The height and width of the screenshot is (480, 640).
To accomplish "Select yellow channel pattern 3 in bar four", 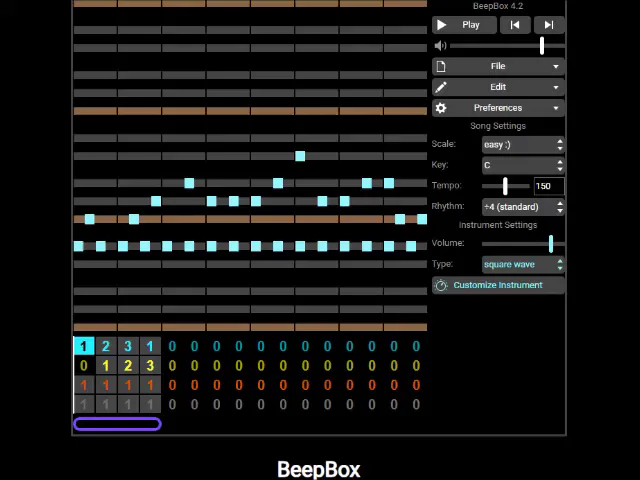I will 150,366.
